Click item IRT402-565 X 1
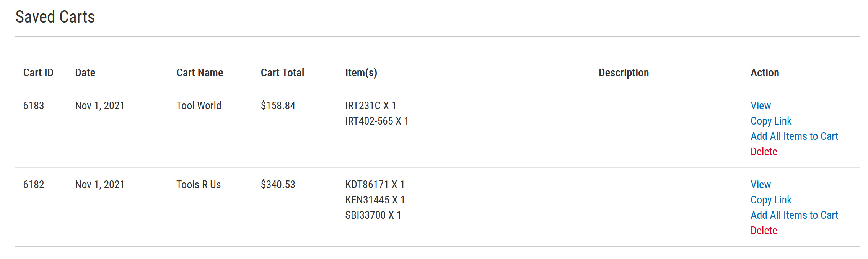The height and width of the screenshot is (259, 868). tap(376, 121)
